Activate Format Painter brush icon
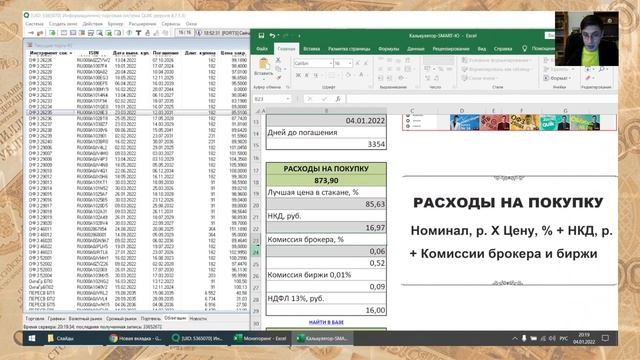 (278, 78)
